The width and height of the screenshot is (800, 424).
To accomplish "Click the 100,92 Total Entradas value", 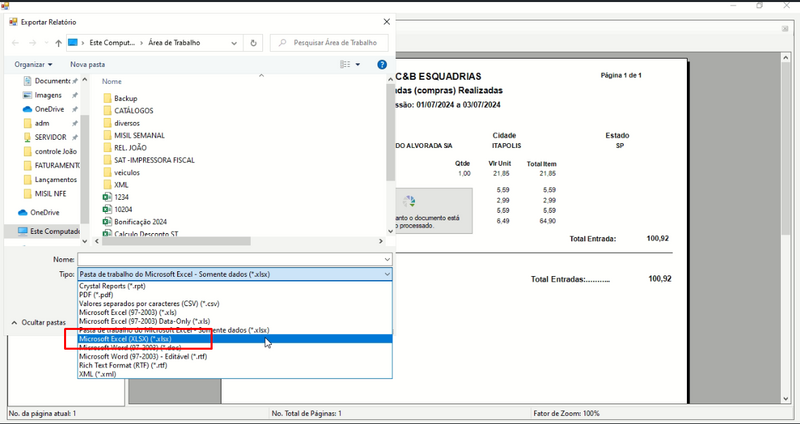I will (x=660, y=279).
